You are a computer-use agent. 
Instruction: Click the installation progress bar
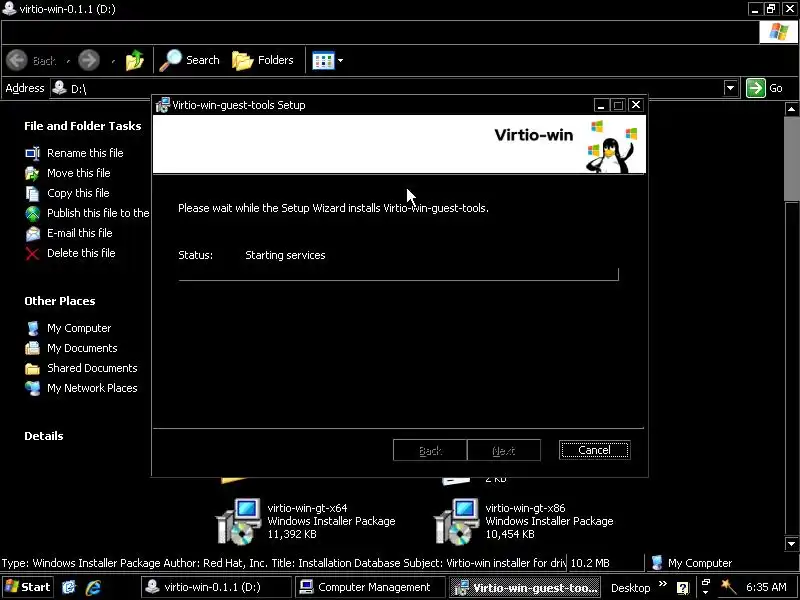(x=398, y=274)
